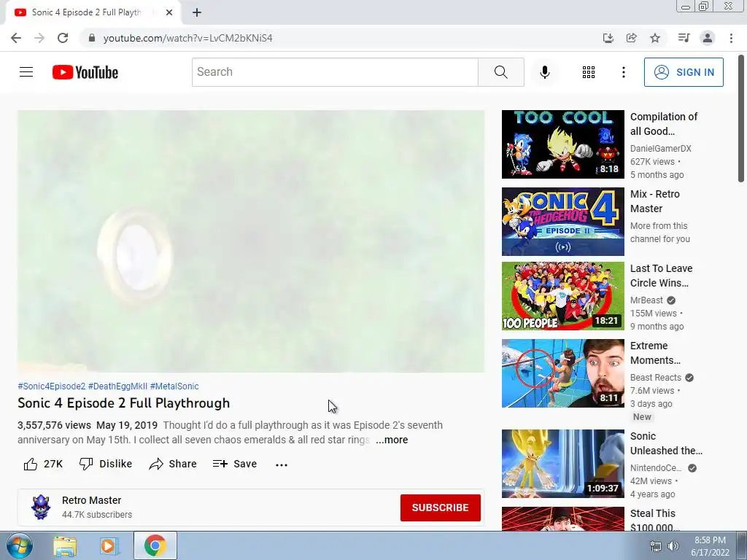Viewport: 747px width, 560px height.
Task: Open the YouTube apps grid icon
Action: pyautogui.click(x=589, y=72)
